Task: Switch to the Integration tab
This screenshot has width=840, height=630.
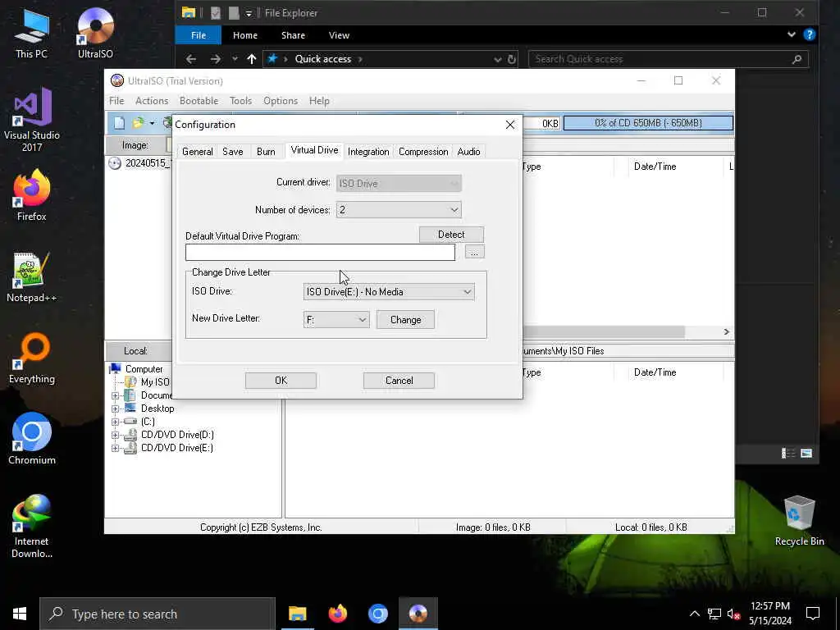Action: click(x=368, y=152)
